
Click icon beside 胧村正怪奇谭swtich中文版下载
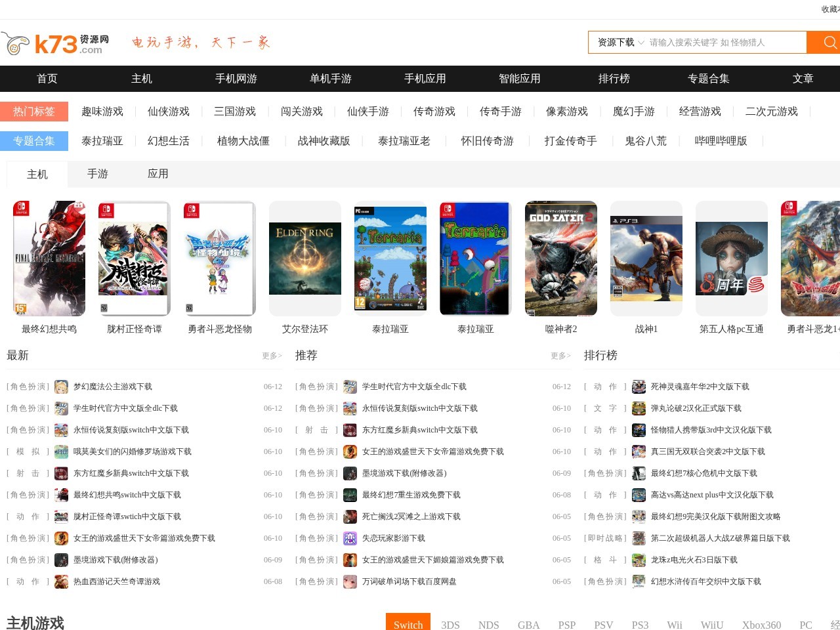(x=62, y=516)
